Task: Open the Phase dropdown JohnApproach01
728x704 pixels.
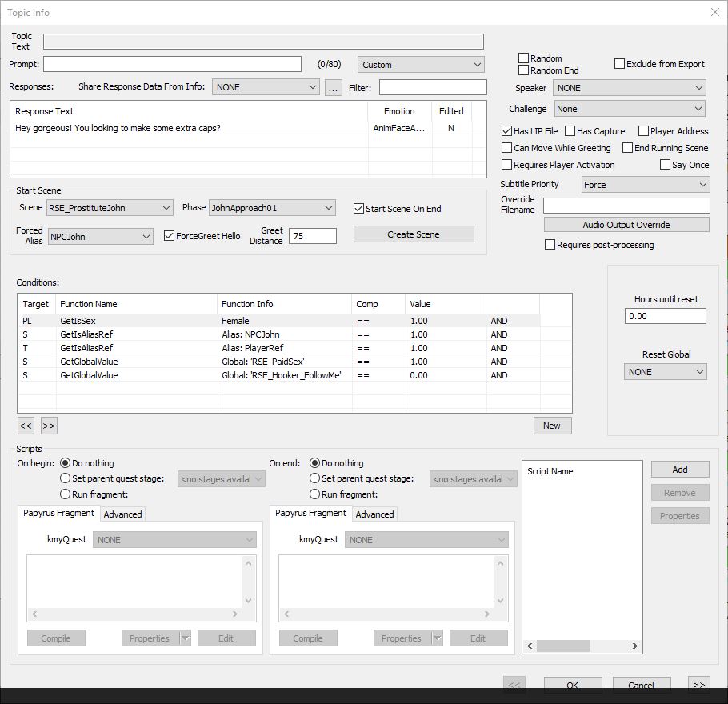Action: pyautogui.click(x=272, y=208)
